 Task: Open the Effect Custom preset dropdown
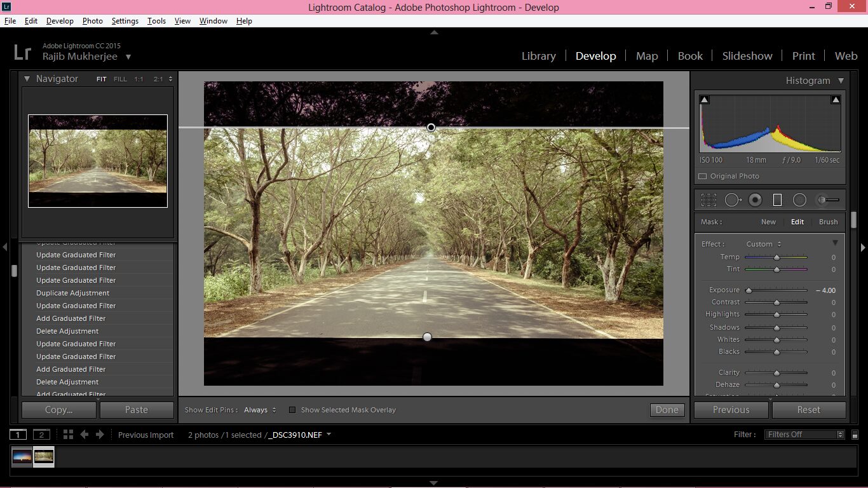(764, 244)
